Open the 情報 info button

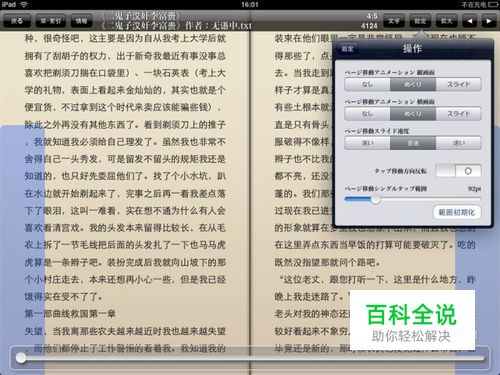tap(81, 21)
